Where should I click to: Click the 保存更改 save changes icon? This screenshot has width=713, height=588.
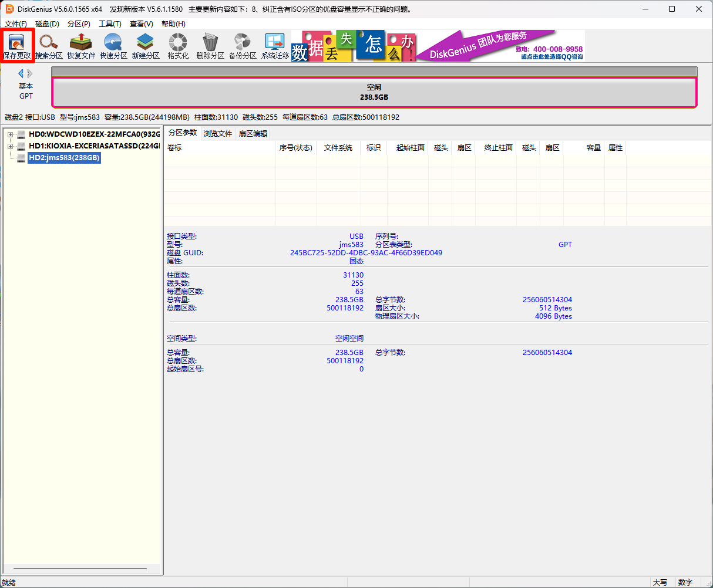[x=16, y=46]
